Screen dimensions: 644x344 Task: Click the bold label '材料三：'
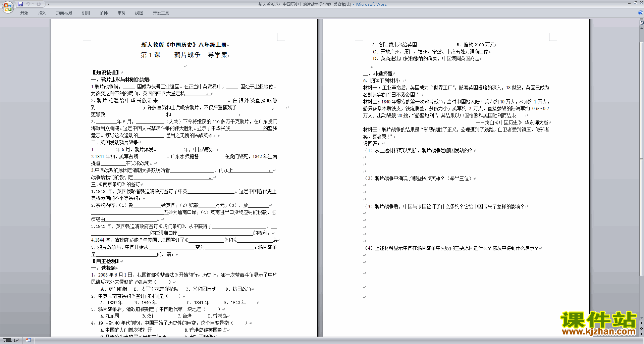372,130
